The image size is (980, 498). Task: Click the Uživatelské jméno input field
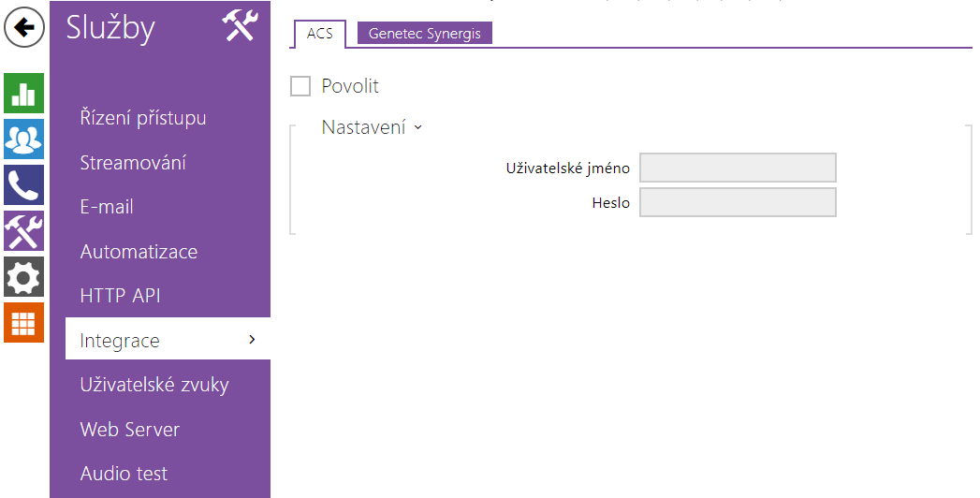pos(738,168)
